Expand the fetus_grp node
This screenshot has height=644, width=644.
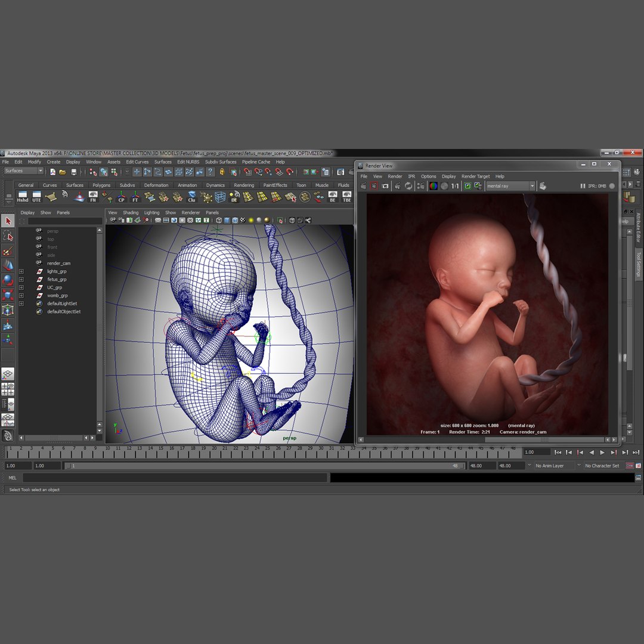pyautogui.click(x=21, y=280)
